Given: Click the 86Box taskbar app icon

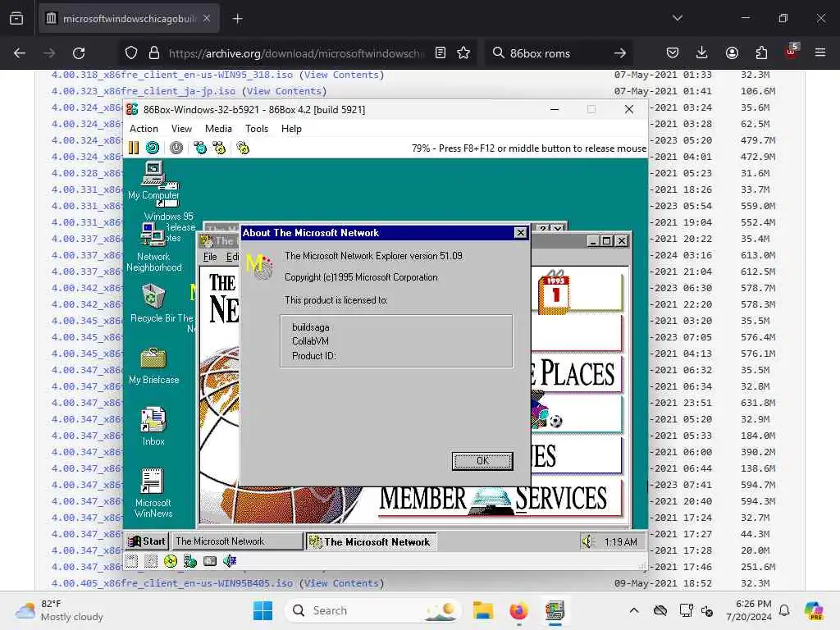Looking at the screenshot, I should (555, 610).
